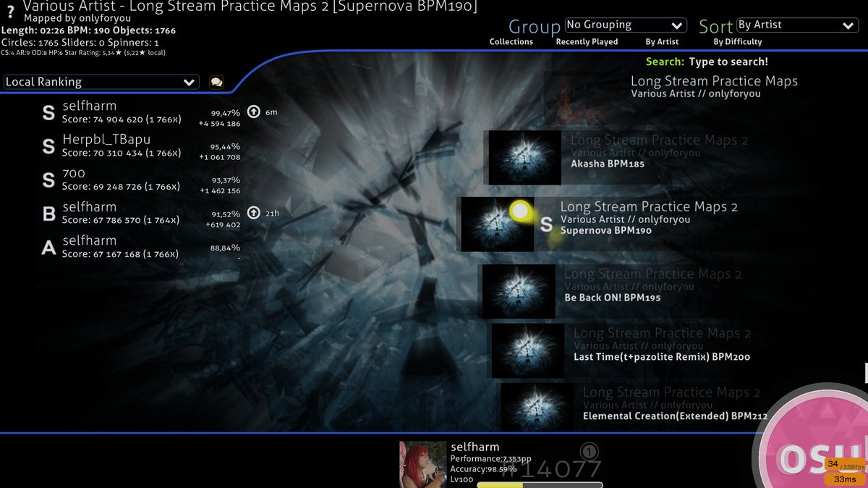Click the Star Rating 5,34 info line

tap(84, 53)
